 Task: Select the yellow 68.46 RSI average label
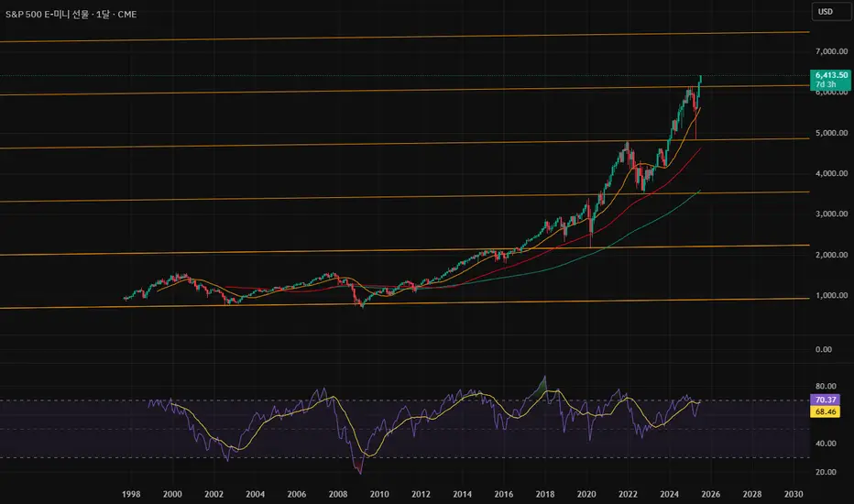(825, 412)
